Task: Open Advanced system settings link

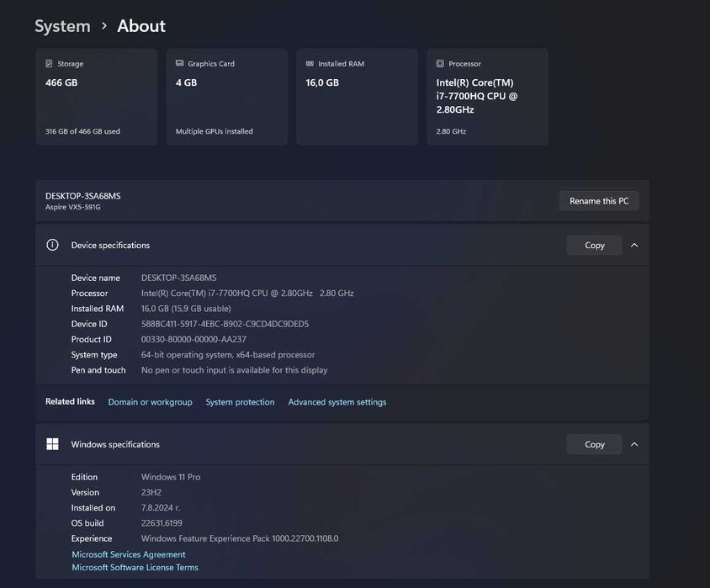Action: [337, 402]
